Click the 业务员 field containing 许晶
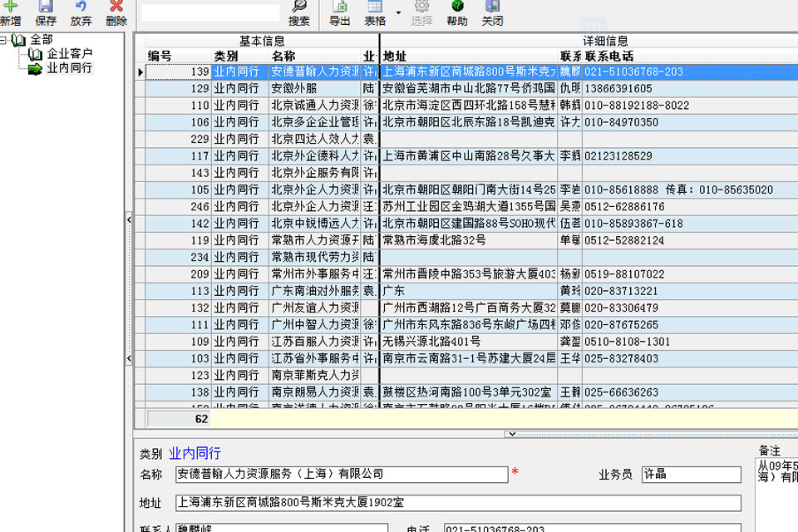Viewport: 798px width, 532px height. tap(690, 474)
